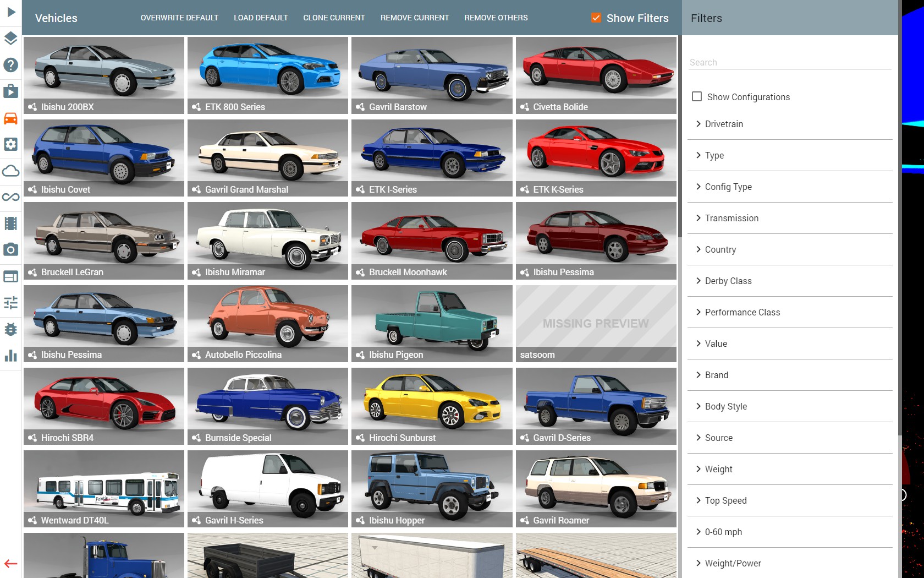
Task: Click the briefcase play icon in the sidebar
Action: [x=10, y=91]
